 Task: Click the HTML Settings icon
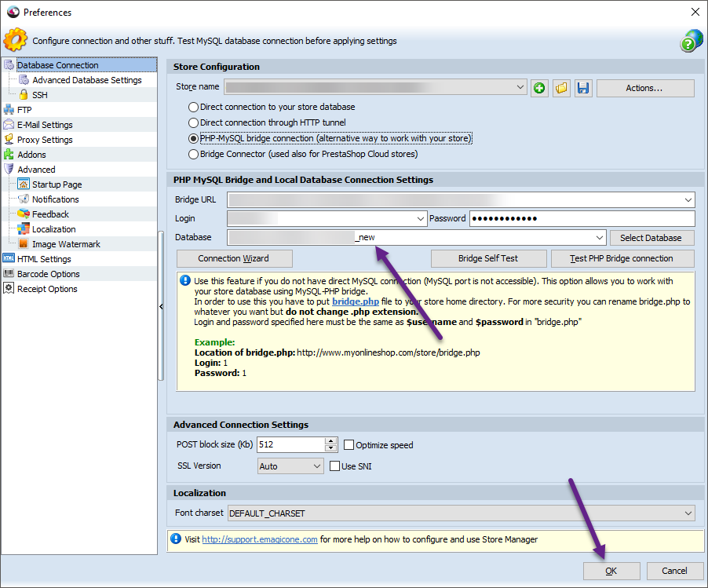(9, 258)
